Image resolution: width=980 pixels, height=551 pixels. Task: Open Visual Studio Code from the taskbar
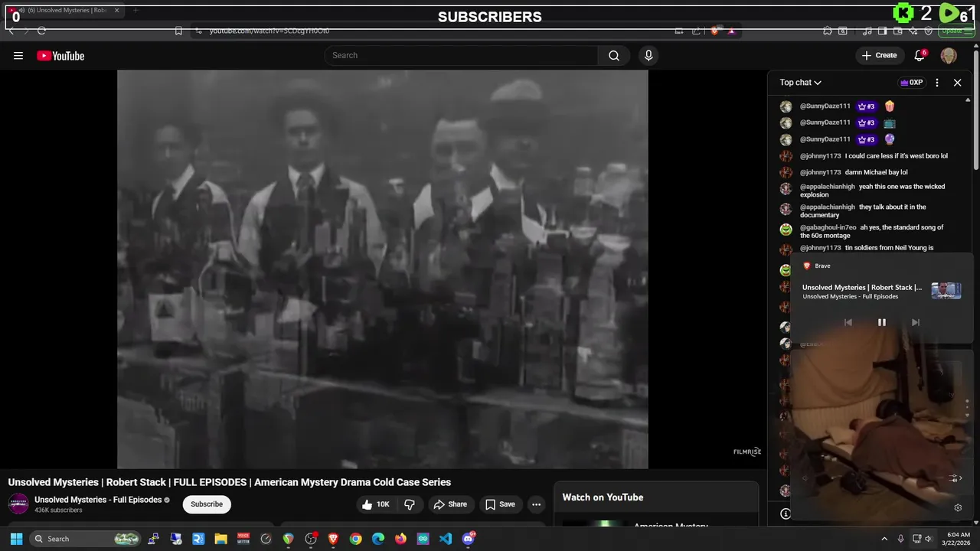(x=446, y=539)
